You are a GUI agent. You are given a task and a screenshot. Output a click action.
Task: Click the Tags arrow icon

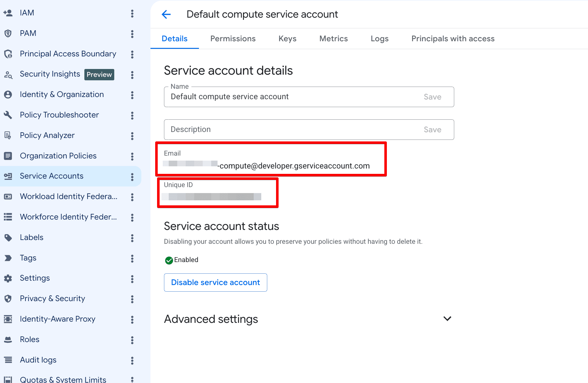[8, 258]
